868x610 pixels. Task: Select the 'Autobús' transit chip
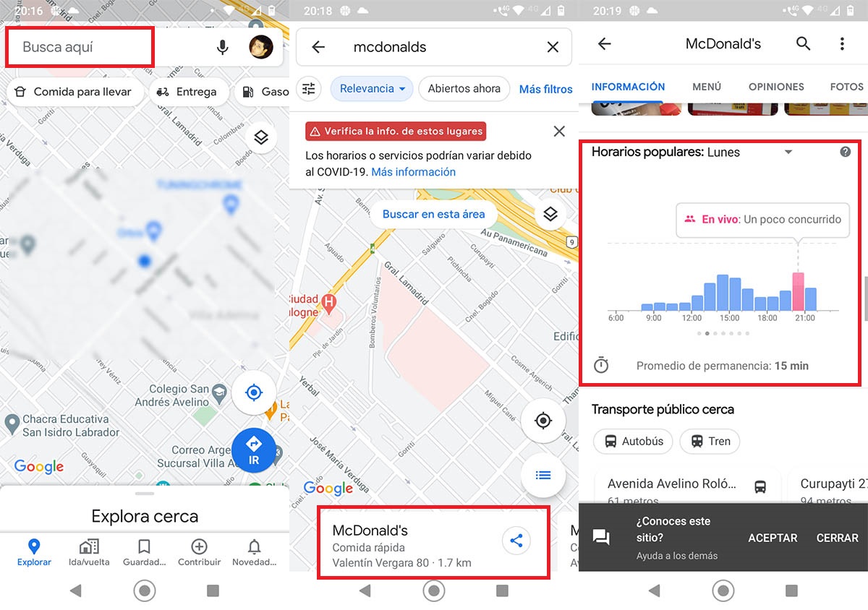pos(633,442)
